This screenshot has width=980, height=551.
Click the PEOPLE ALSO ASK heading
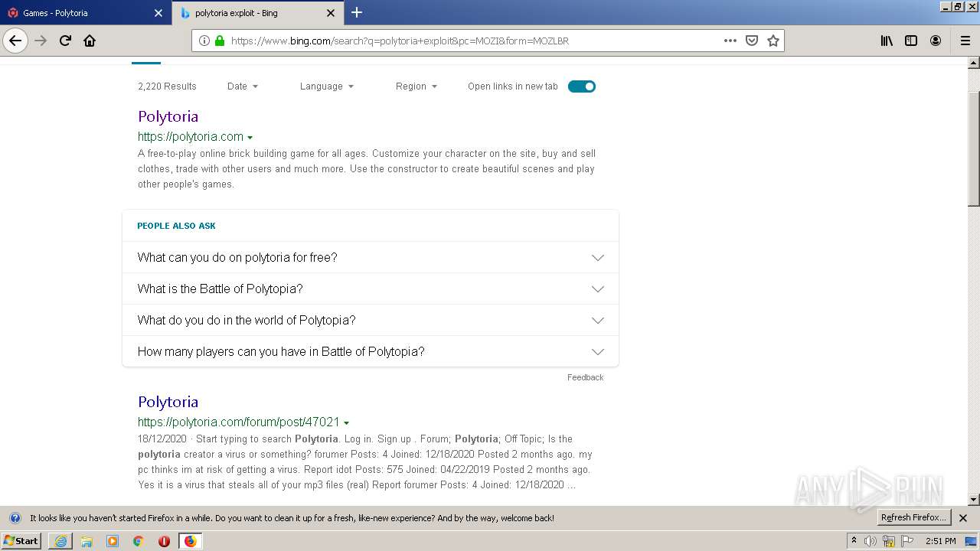[x=176, y=226]
